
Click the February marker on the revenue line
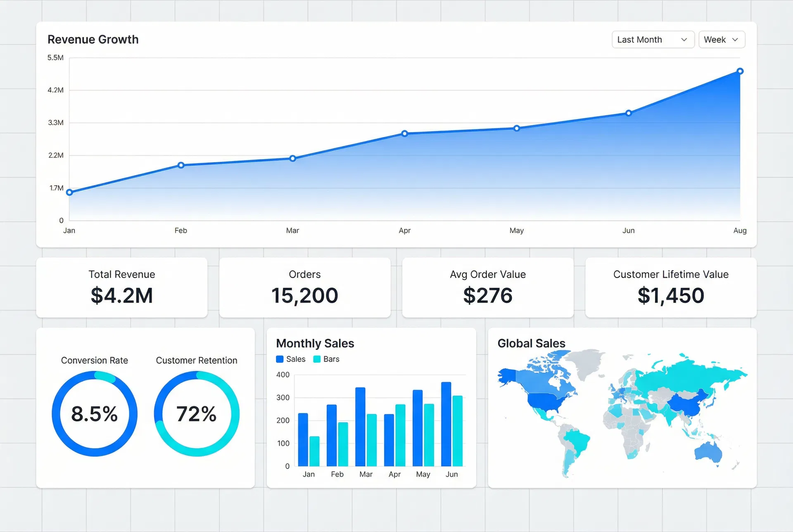tap(180, 165)
